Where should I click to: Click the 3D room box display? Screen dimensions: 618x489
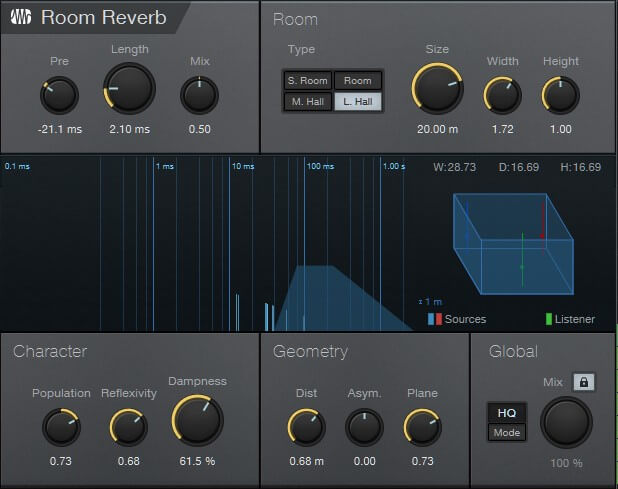click(513, 244)
